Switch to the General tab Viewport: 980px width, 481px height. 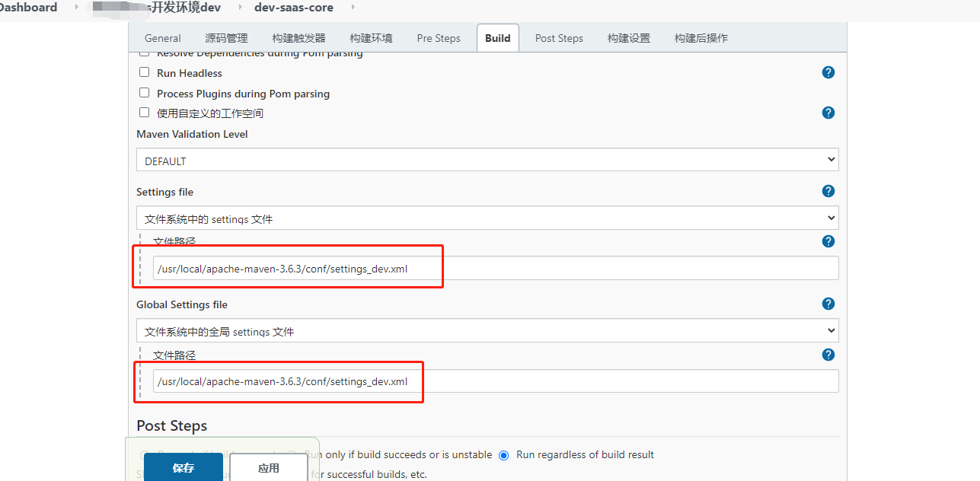point(163,38)
